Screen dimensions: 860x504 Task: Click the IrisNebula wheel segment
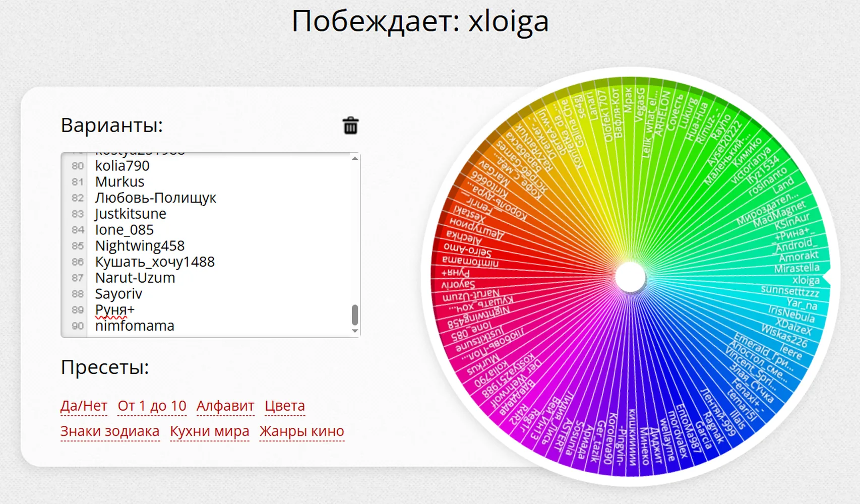pyautogui.click(x=791, y=314)
